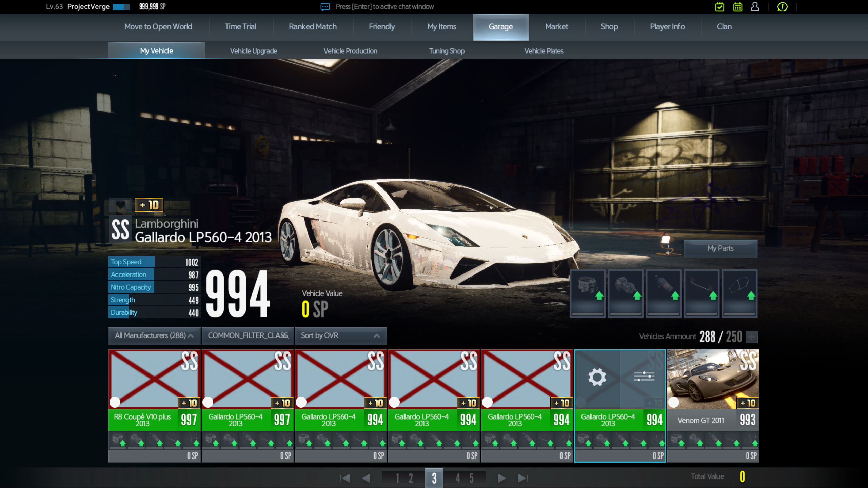The image size is (868, 488).
Task: Open Vehicle Plates sub-tab
Action: [x=544, y=51]
